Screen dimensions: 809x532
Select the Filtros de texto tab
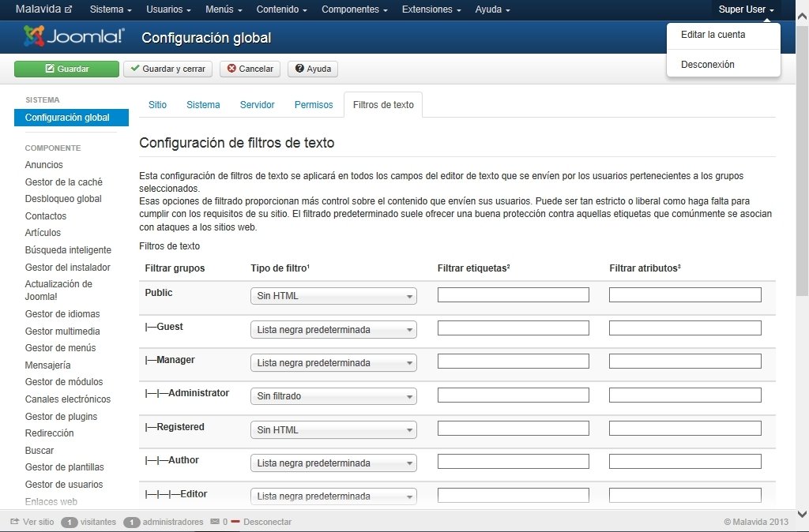coord(383,105)
